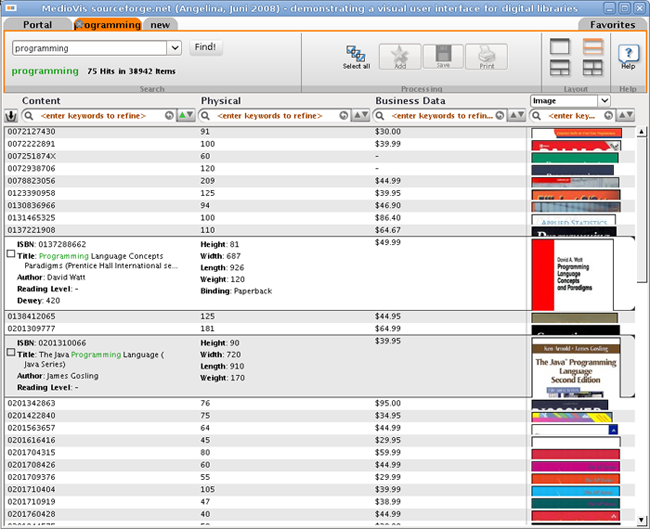Screen dimensions: 650x529
Task: Check the box for Programming Language Concepts book
Action: 11,254
